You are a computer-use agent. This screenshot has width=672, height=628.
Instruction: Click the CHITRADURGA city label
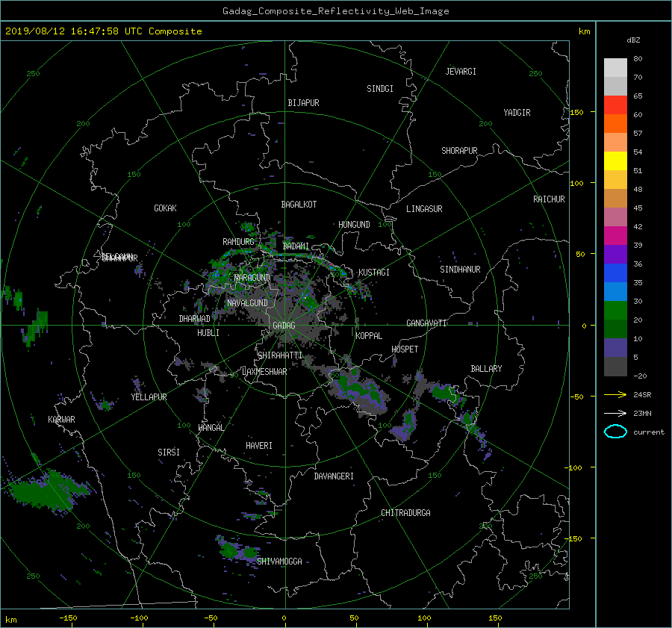405,513
